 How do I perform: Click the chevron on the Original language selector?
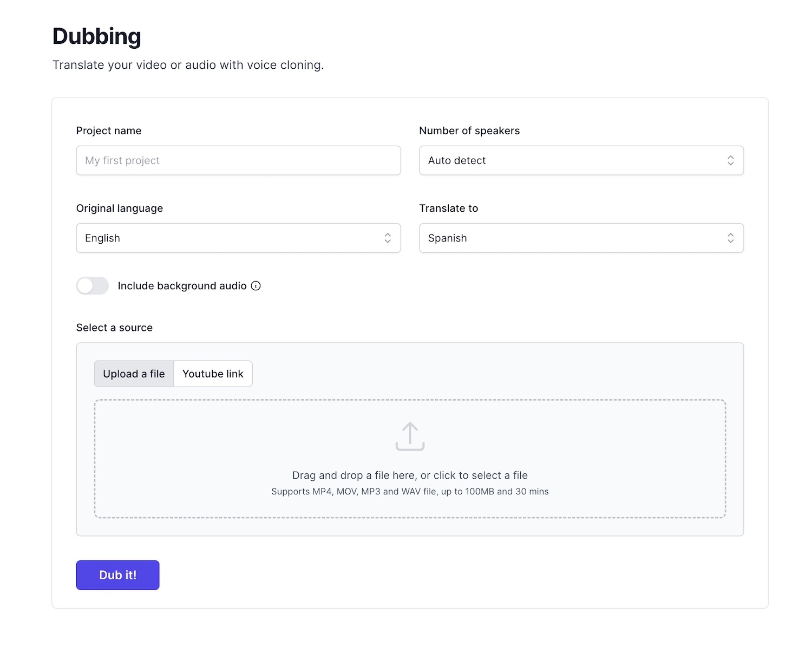click(388, 238)
